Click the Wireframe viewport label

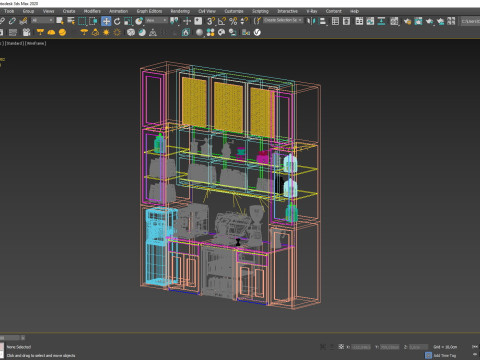coord(36,43)
